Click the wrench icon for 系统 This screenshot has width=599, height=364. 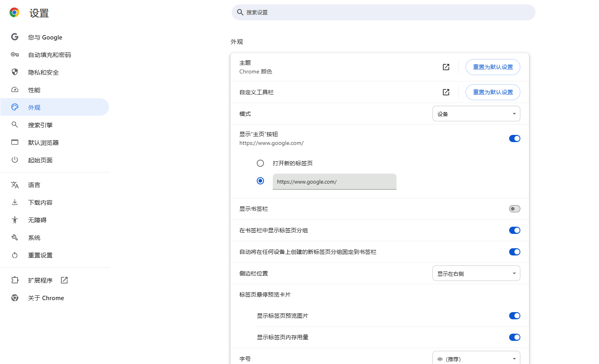15,237
